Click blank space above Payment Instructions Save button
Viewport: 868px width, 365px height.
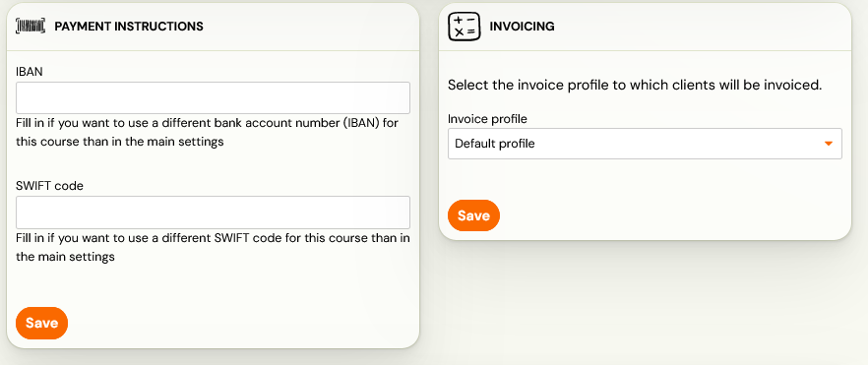coord(214,284)
